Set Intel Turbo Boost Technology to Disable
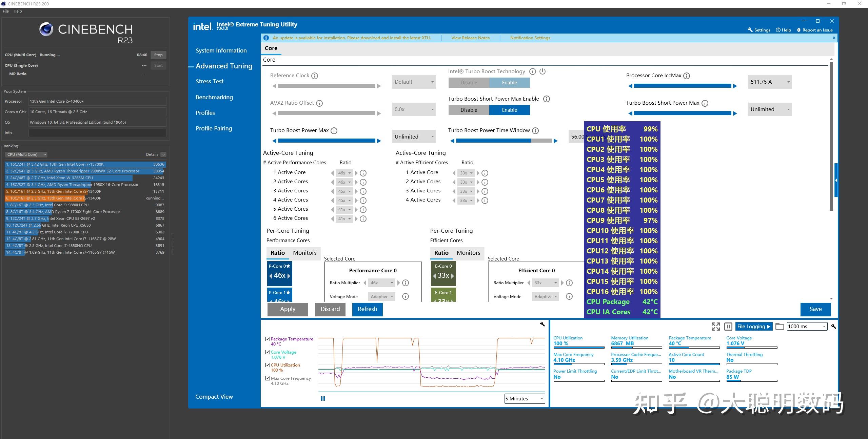This screenshot has width=868, height=439. tap(469, 83)
